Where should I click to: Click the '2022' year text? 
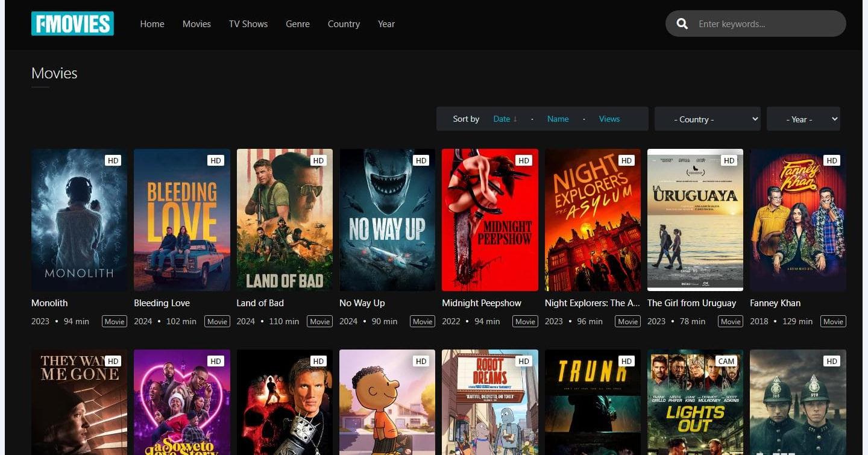coord(451,321)
